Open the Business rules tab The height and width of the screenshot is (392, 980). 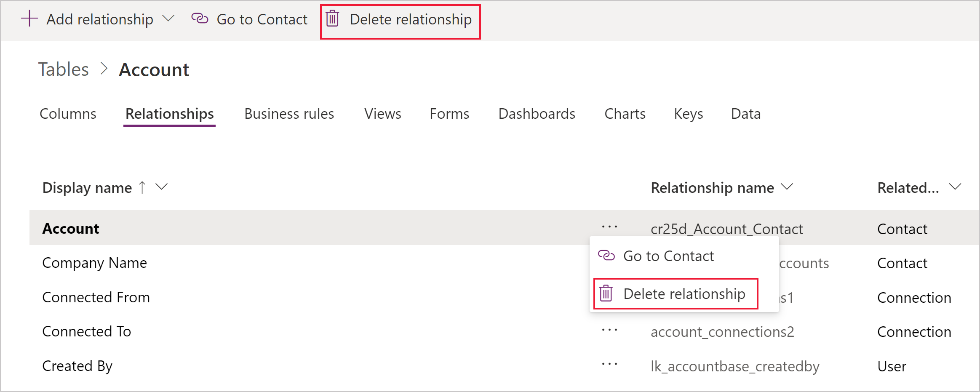point(289,114)
